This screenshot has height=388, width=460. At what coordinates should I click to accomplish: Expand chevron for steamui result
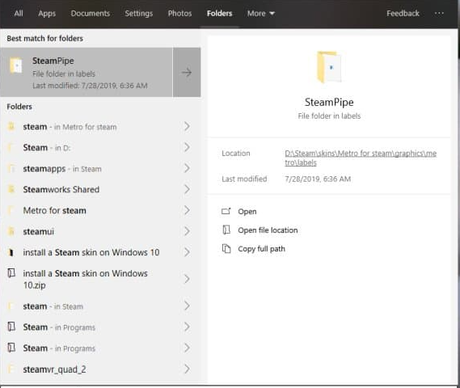tap(187, 231)
